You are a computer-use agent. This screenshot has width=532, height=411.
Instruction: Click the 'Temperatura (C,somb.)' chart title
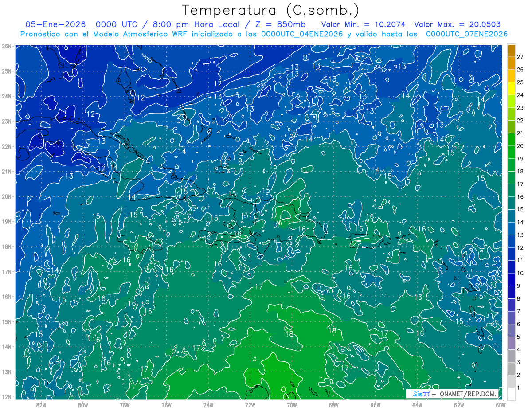tap(270, 10)
